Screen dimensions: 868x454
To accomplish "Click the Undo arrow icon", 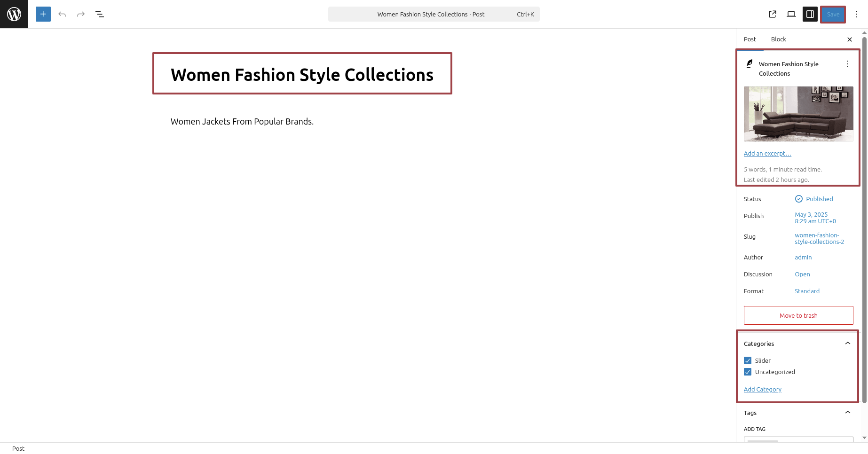I will point(62,14).
